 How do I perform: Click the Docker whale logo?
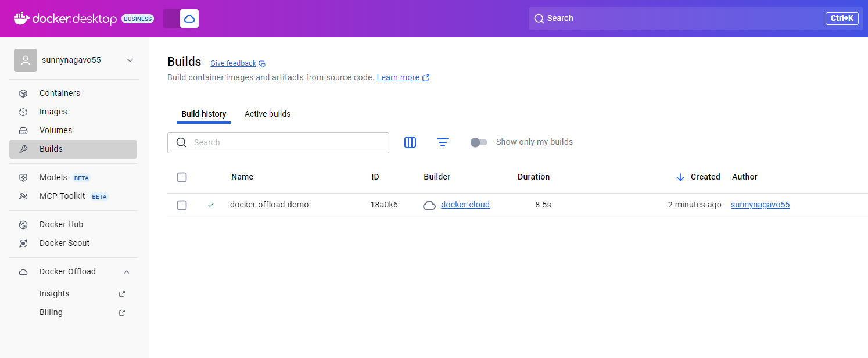click(x=21, y=18)
